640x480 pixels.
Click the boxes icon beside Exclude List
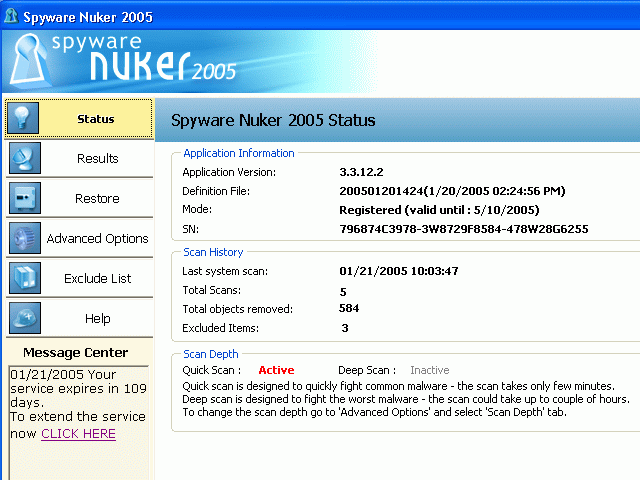pos(25,278)
